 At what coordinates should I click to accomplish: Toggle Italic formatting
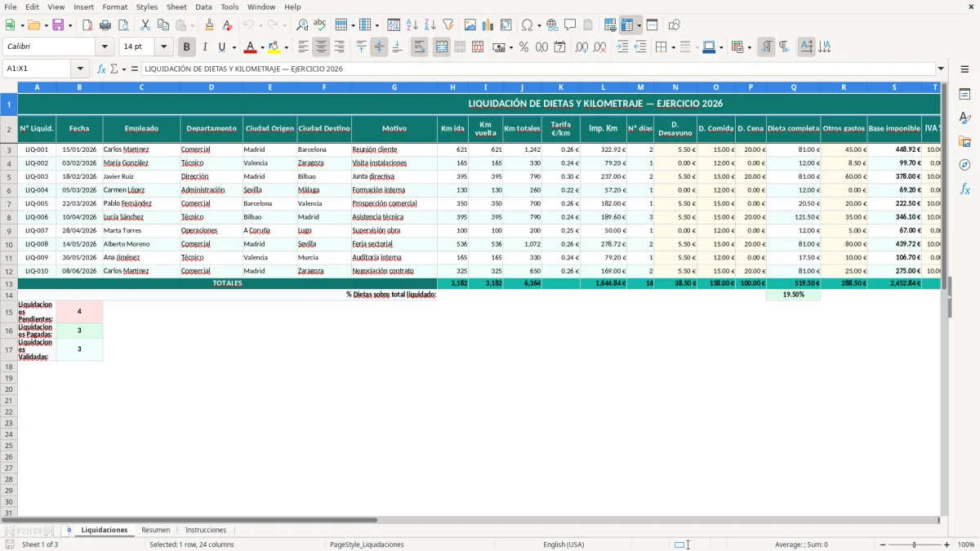click(205, 47)
